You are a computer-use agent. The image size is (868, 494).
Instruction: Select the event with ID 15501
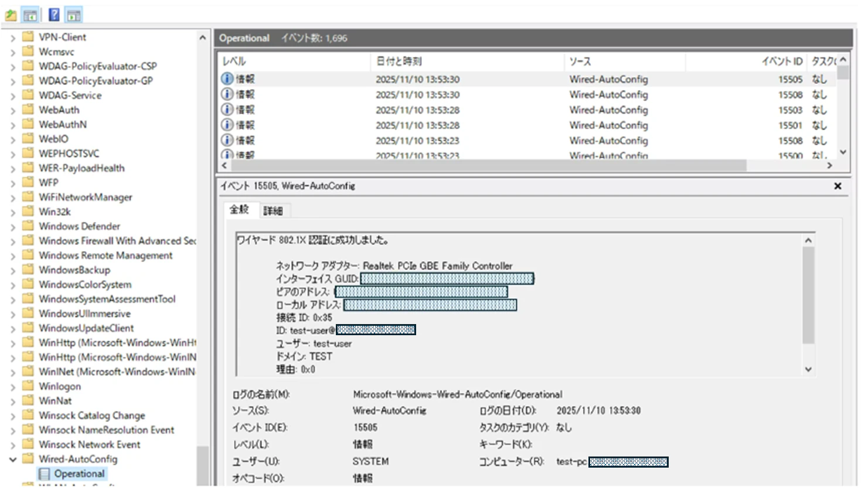pyautogui.click(x=528, y=125)
